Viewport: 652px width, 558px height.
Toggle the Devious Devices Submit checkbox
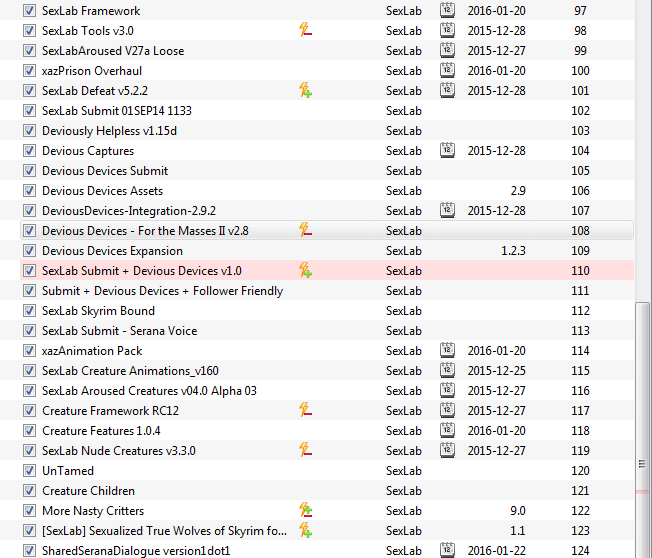click(29, 170)
